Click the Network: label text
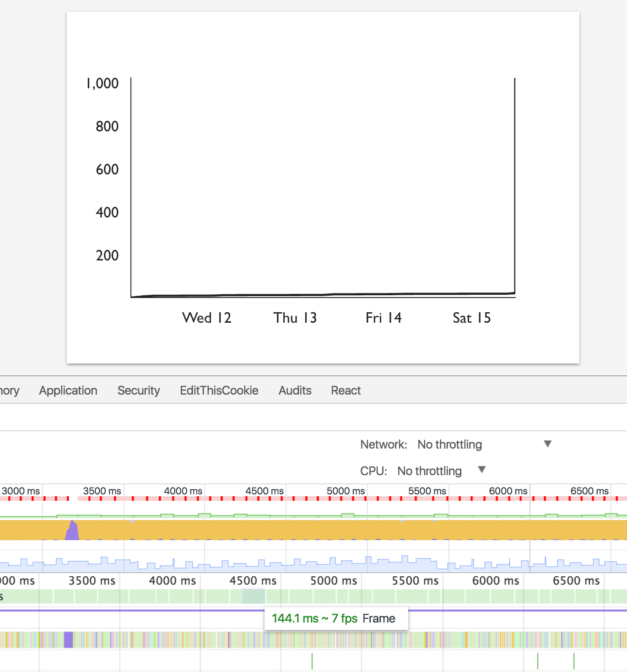 384,444
